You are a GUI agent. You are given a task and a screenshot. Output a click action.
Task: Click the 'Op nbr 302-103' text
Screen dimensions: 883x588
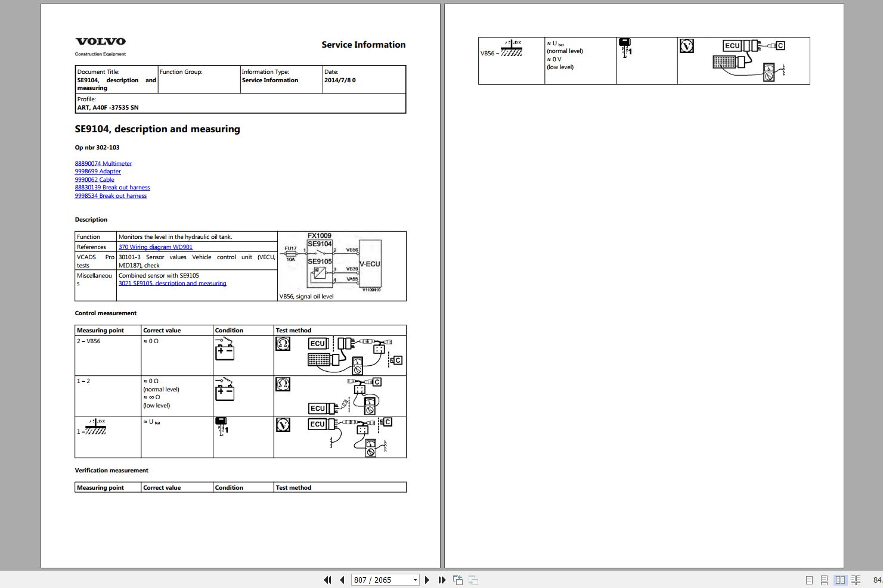[97, 148]
